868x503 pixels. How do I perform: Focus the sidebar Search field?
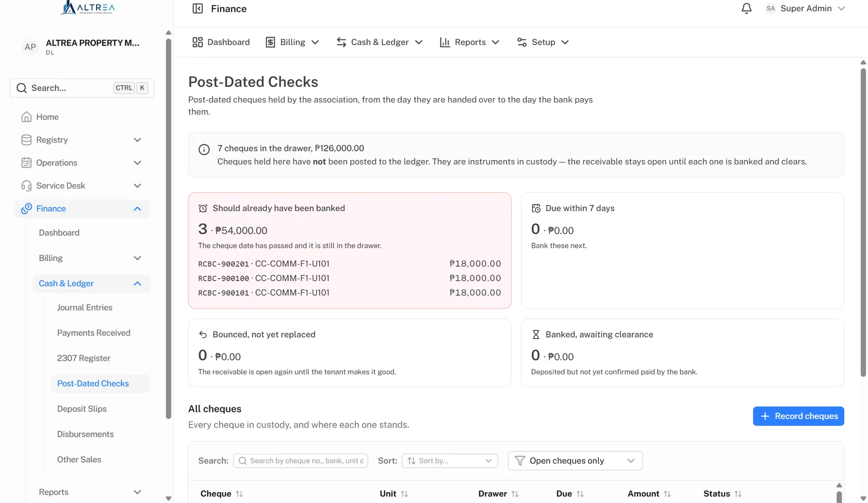82,88
